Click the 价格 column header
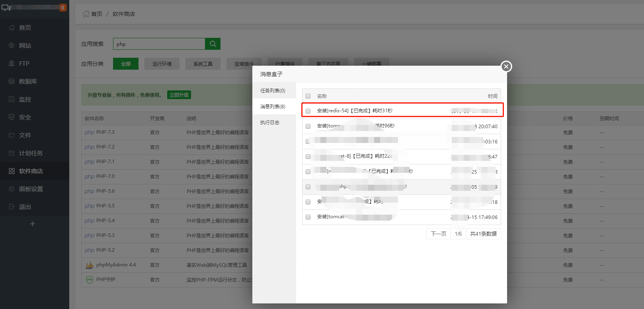Image resolution: width=644 pixels, height=309 pixels. pyautogui.click(x=568, y=118)
